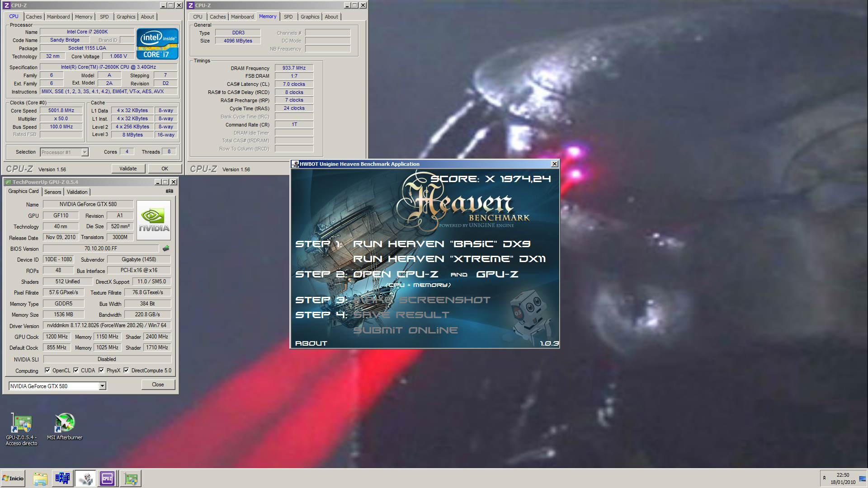Viewport: 868px width, 488px height.
Task: Click the Z icon in Memory CPU-Z title bar
Action: coord(191,5)
